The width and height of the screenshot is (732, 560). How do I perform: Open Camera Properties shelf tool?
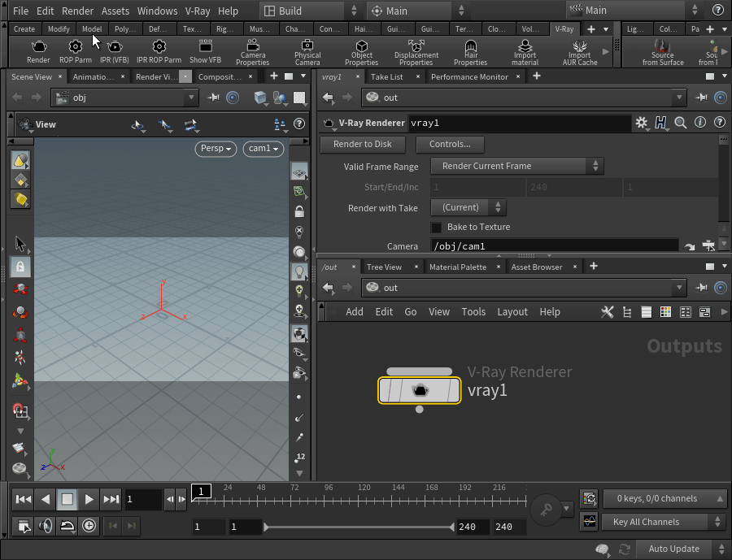tap(253, 52)
